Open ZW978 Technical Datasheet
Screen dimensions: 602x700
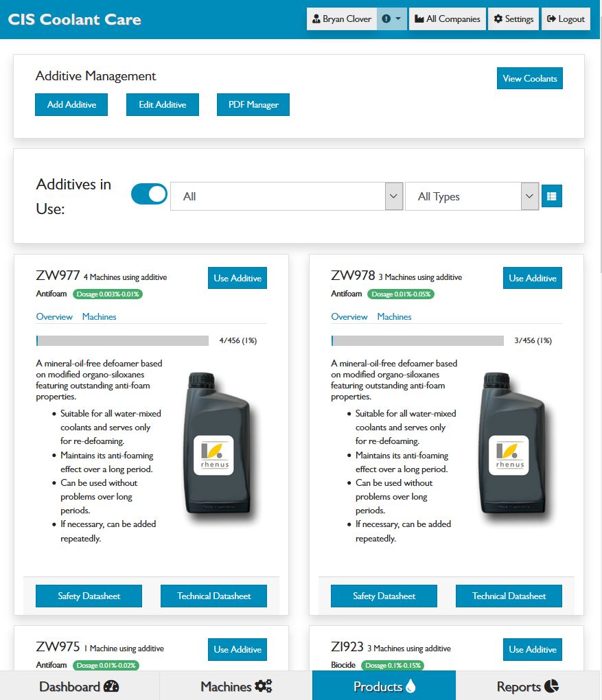pos(508,596)
